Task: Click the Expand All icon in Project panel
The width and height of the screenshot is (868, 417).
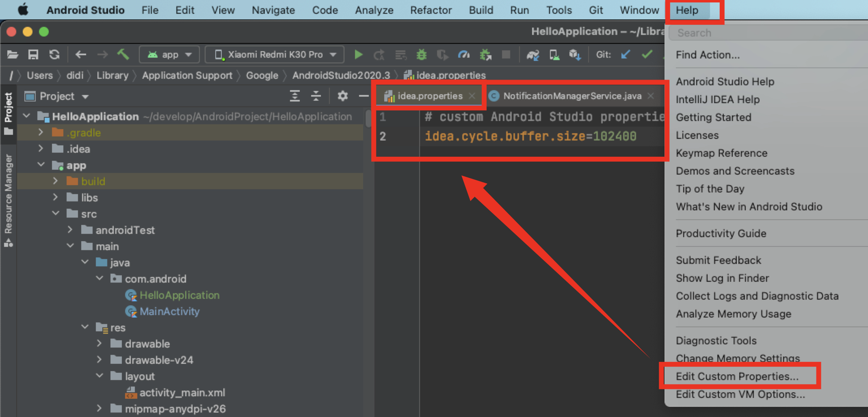Action: [x=295, y=96]
